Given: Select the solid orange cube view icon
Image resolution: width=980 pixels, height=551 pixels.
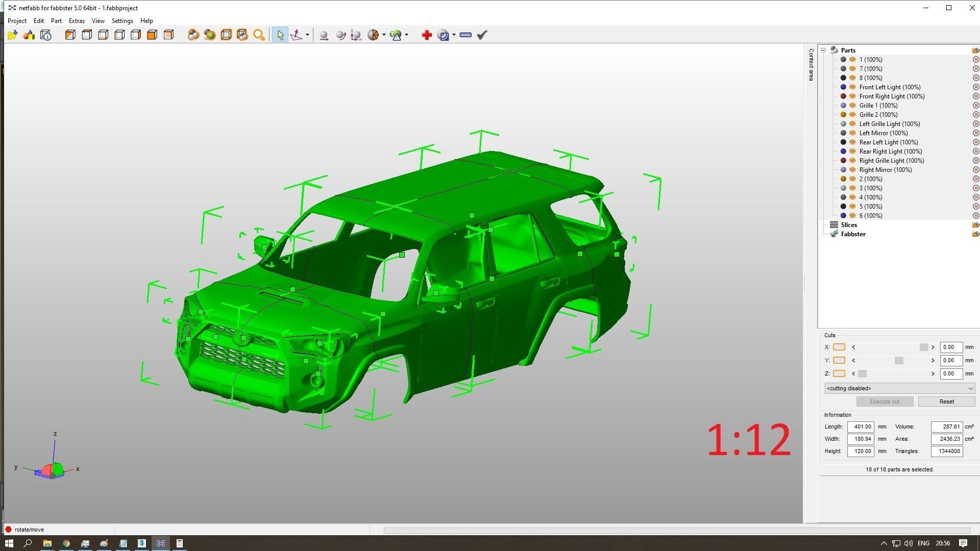Looking at the screenshot, I should coord(152,35).
